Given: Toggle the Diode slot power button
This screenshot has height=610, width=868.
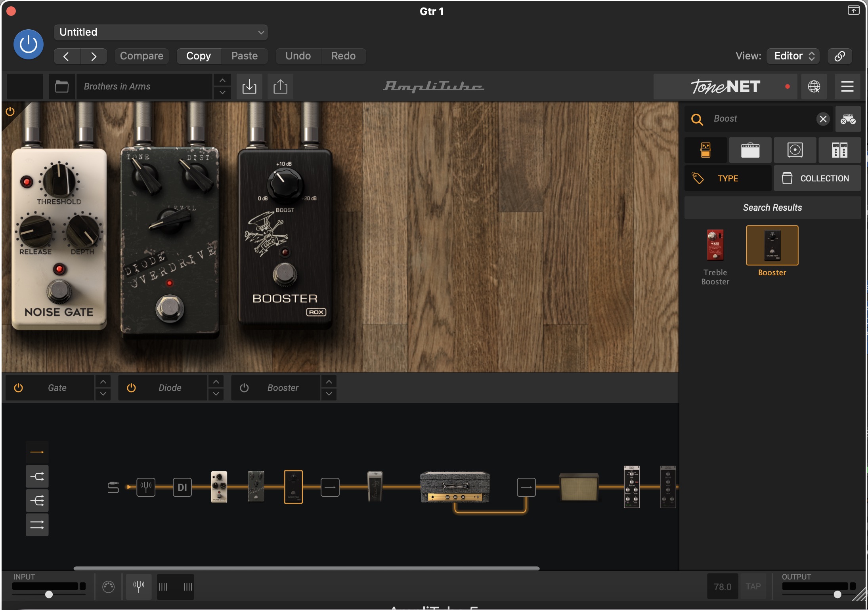Looking at the screenshot, I should 131,388.
